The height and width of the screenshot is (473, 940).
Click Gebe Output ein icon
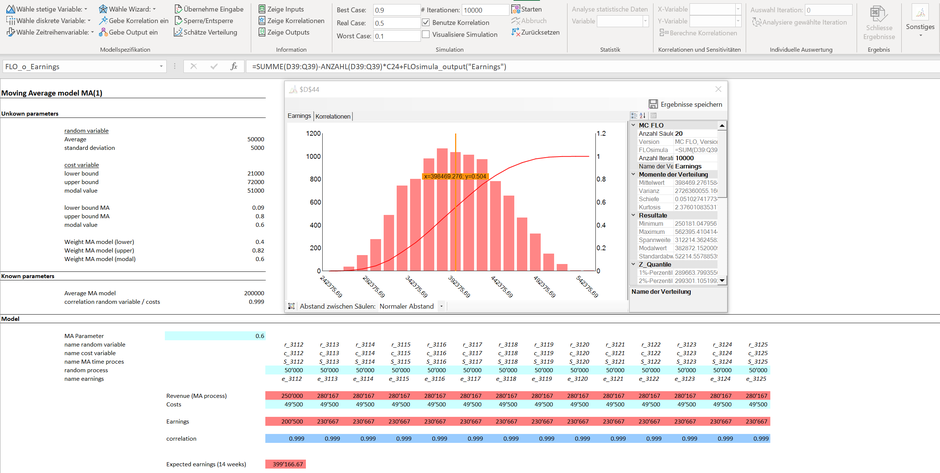(x=104, y=32)
